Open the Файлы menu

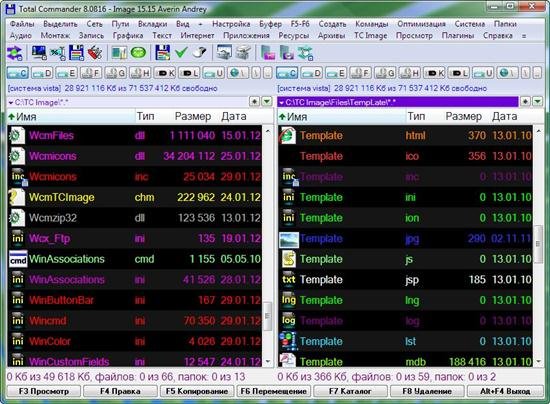(22, 24)
